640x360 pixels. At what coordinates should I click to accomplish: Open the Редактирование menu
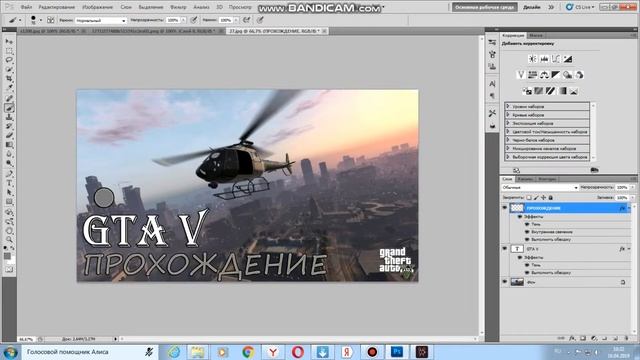(x=56, y=7)
